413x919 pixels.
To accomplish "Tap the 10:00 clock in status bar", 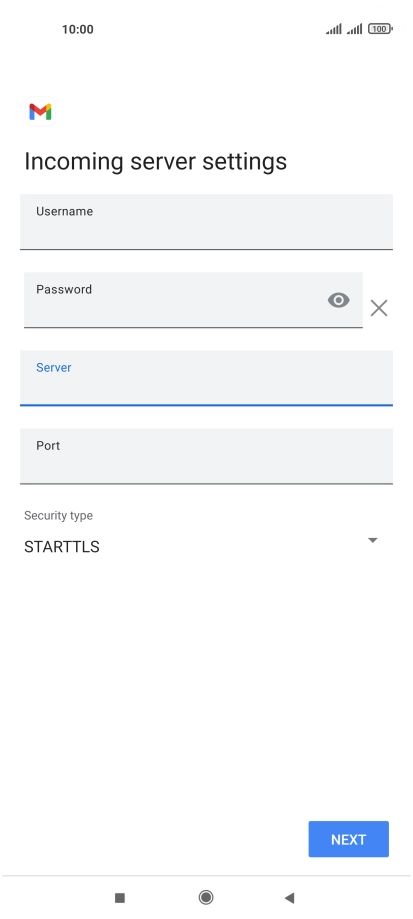I will click(78, 29).
